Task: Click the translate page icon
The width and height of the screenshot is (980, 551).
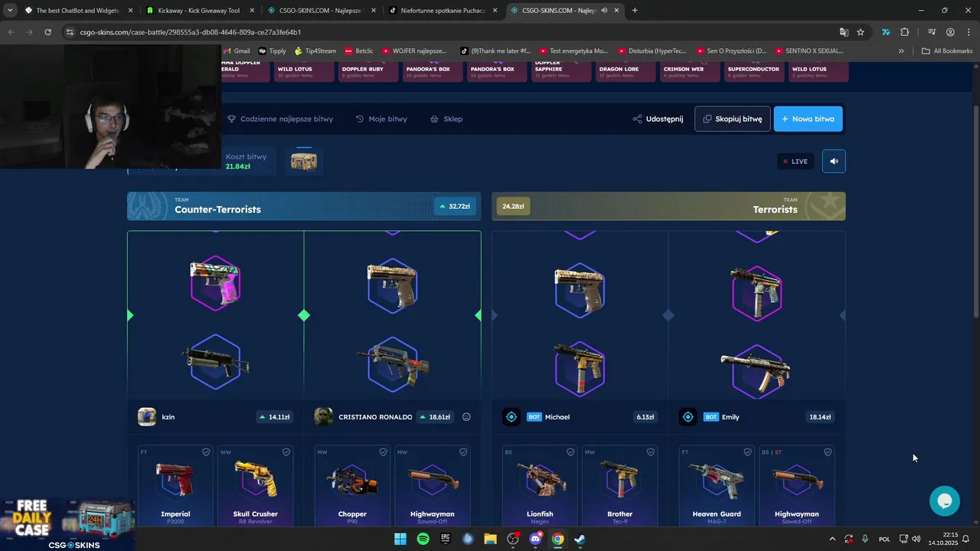Action: 844,32
